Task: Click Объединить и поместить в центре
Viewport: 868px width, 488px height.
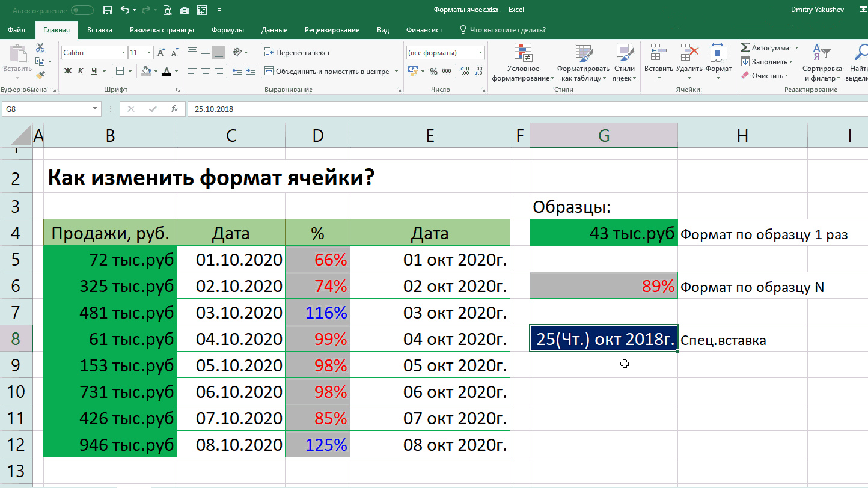Action: coord(327,71)
